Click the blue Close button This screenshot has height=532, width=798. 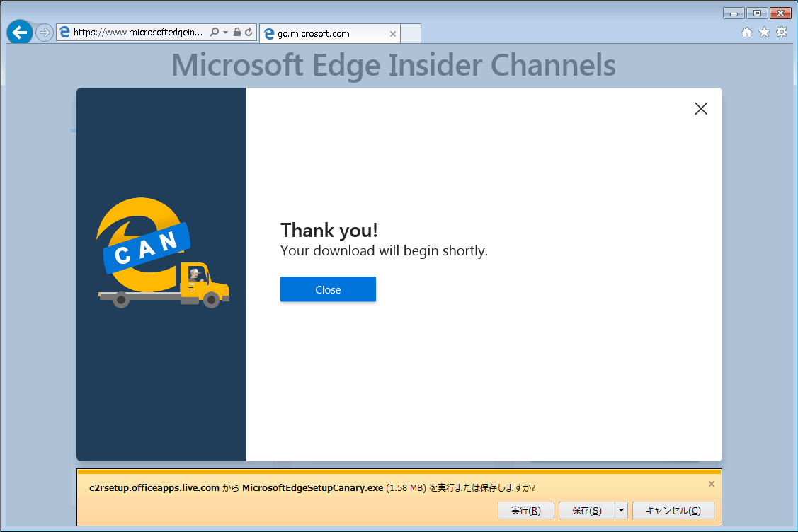(x=328, y=289)
